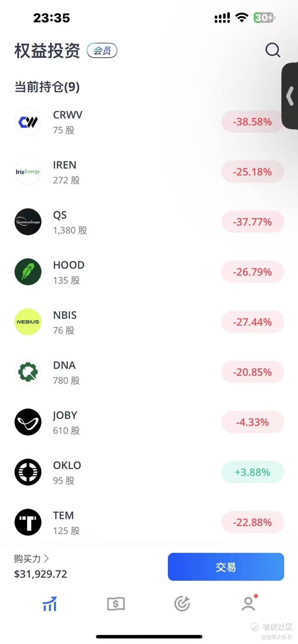Tap the Robinhood feather logo

coord(28,272)
